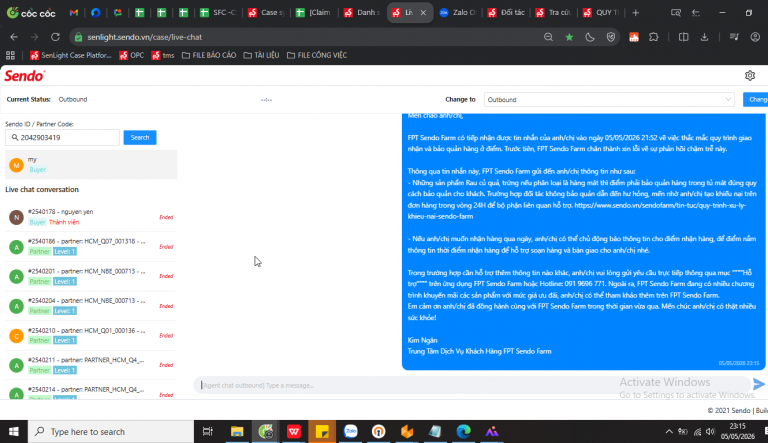Click the blue Search button
This screenshot has height=443, width=768.
tap(140, 138)
